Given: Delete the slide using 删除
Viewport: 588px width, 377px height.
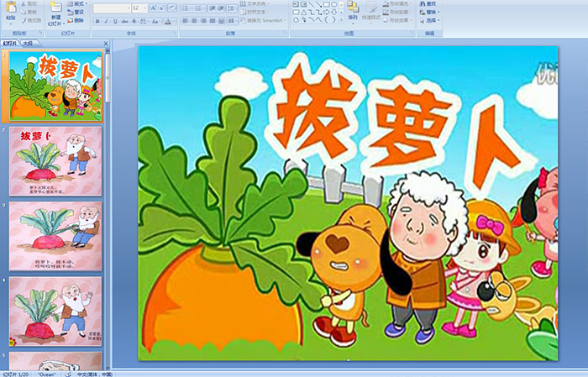Looking at the screenshot, I should (x=76, y=20).
